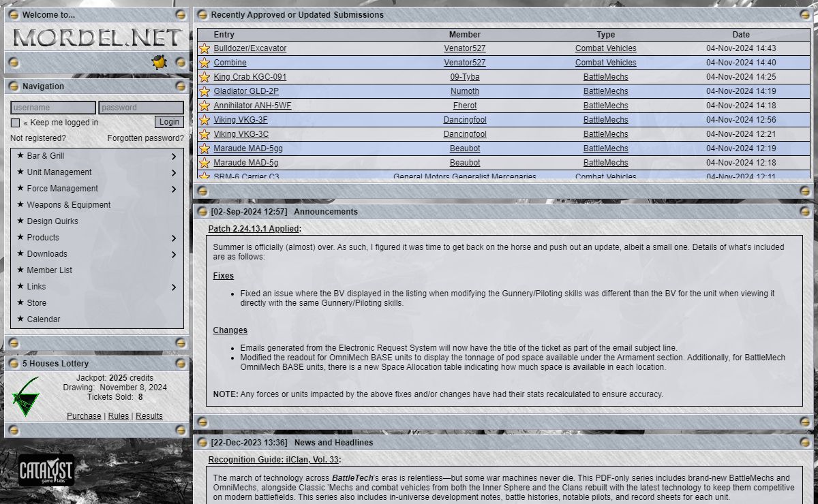Expand the Unit Management submenu arrow

click(174, 173)
